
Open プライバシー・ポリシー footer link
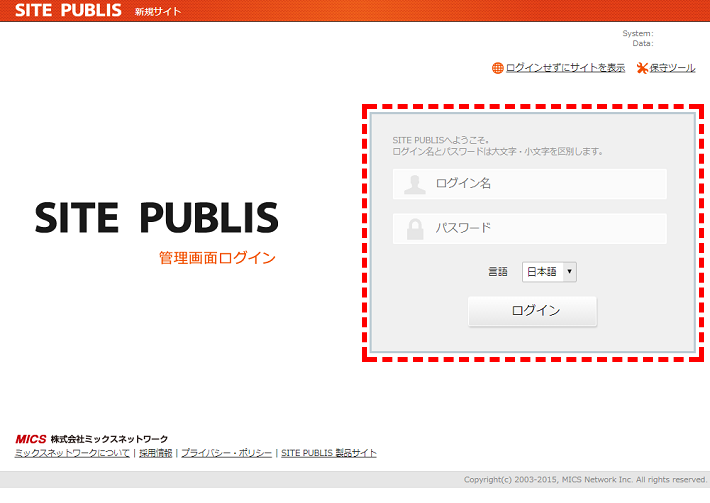(227, 453)
